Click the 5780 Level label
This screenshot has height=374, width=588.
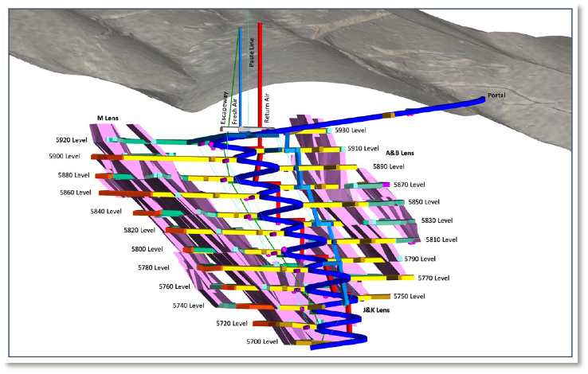click(153, 268)
